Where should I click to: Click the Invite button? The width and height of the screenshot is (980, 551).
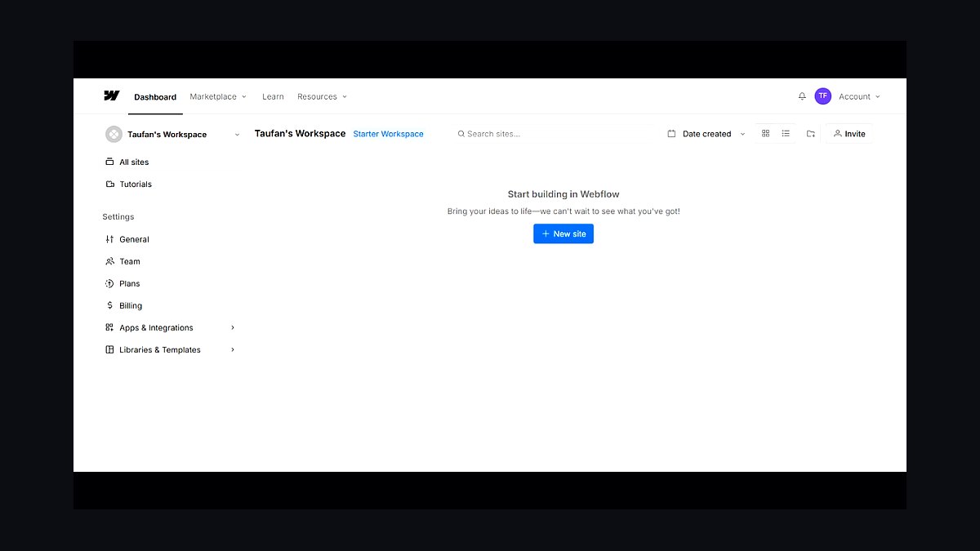point(849,134)
